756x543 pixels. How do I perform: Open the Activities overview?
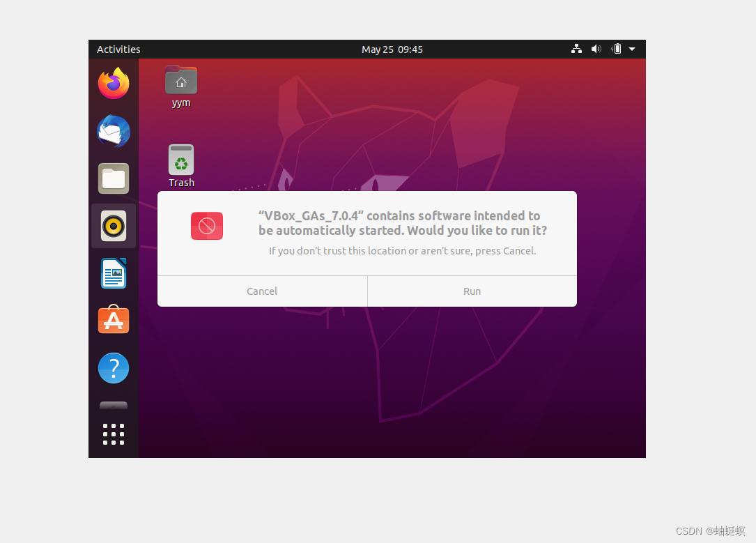coord(118,49)
